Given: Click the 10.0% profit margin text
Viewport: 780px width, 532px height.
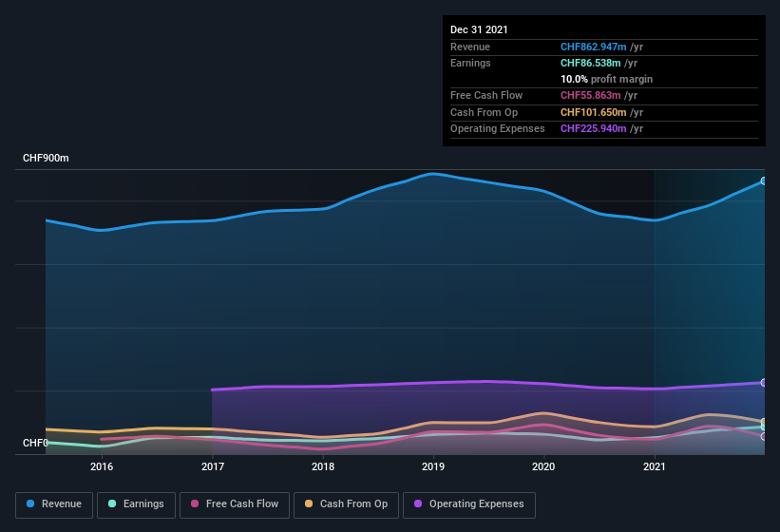Looking at the screenshot, I should [606, 79].
